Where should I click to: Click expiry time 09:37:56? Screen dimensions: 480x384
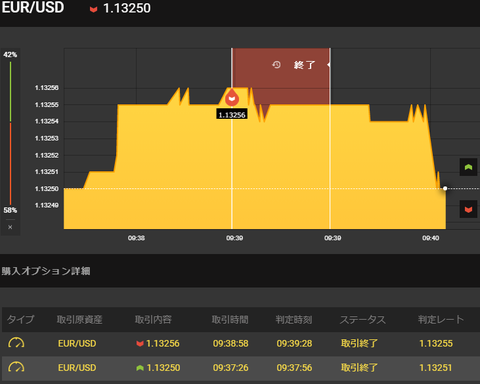click(x=294, y=368)
